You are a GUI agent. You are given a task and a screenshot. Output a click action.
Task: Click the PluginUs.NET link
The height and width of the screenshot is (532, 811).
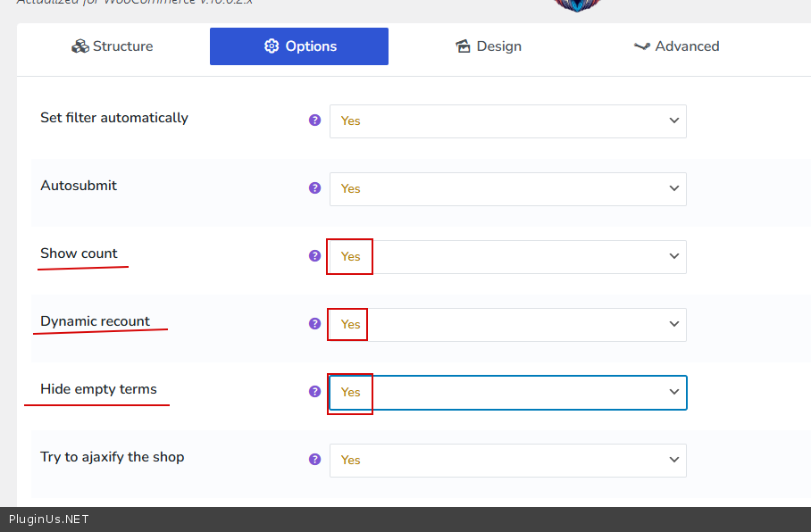click(x=49, y=520)
